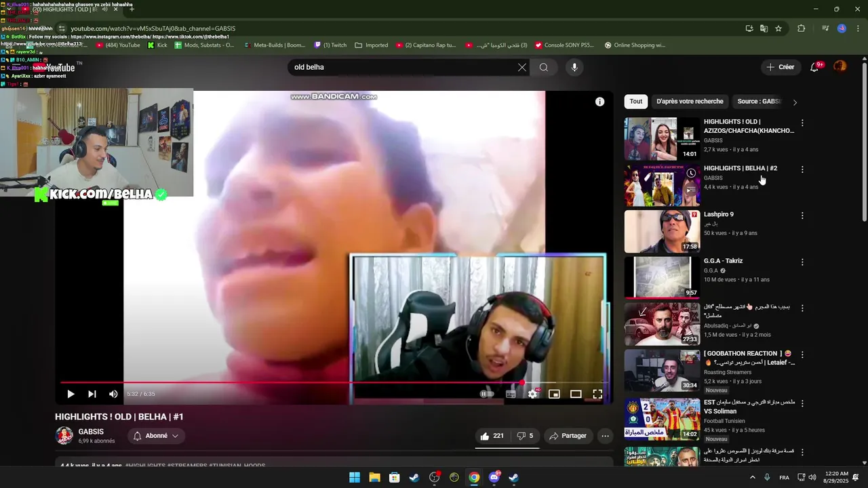Like the video (221 likes)
Viewport: 868px width, 488px height.
(492, 436)
